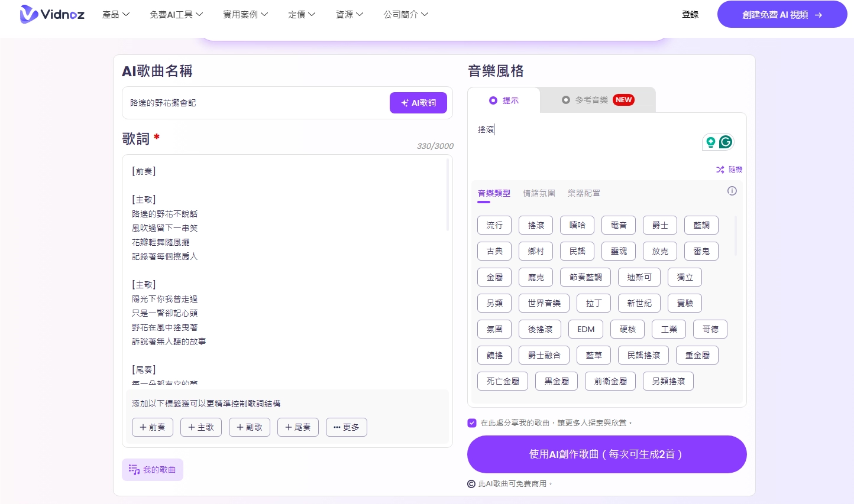Click the Grammarly icon in the prompt box
This screenshot has width=854, height=504.
pyautogui.click(x=726, y=142)
